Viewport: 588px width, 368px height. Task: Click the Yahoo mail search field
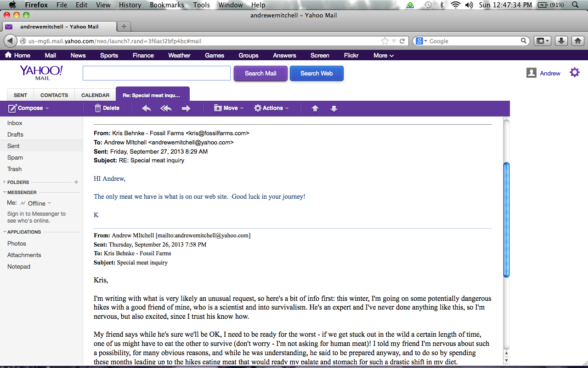coord(157,73)
